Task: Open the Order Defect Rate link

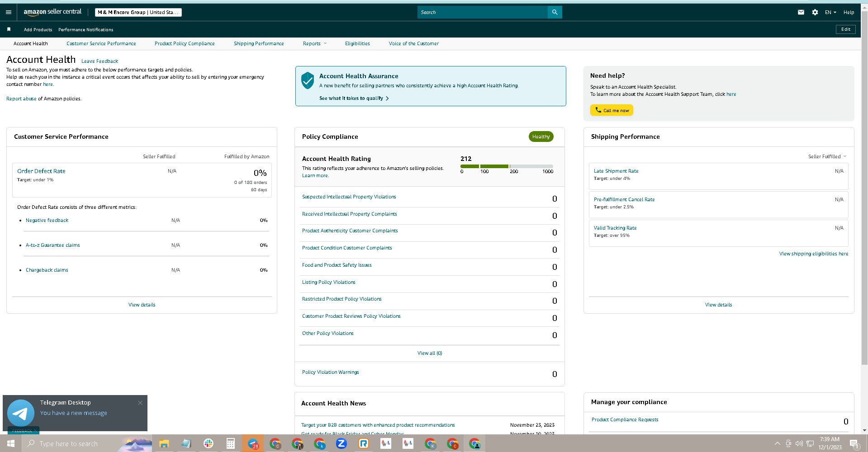Action: click(x=41, y=171)
